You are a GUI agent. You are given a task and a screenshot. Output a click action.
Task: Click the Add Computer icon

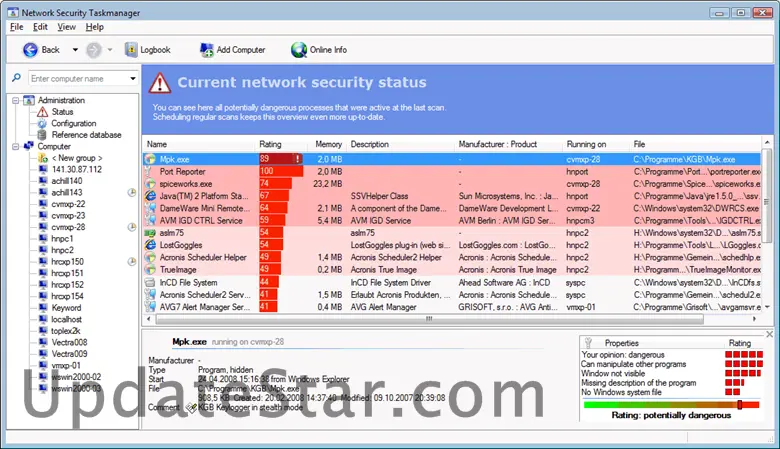(x=206, y=50)
